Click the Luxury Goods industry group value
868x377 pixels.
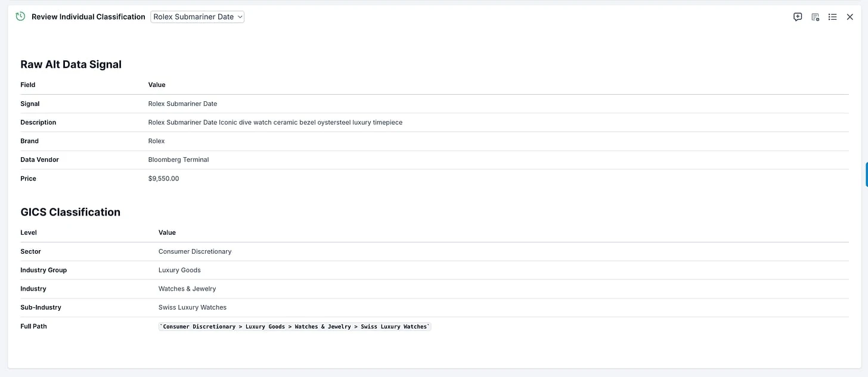click(x=179, y=270)
